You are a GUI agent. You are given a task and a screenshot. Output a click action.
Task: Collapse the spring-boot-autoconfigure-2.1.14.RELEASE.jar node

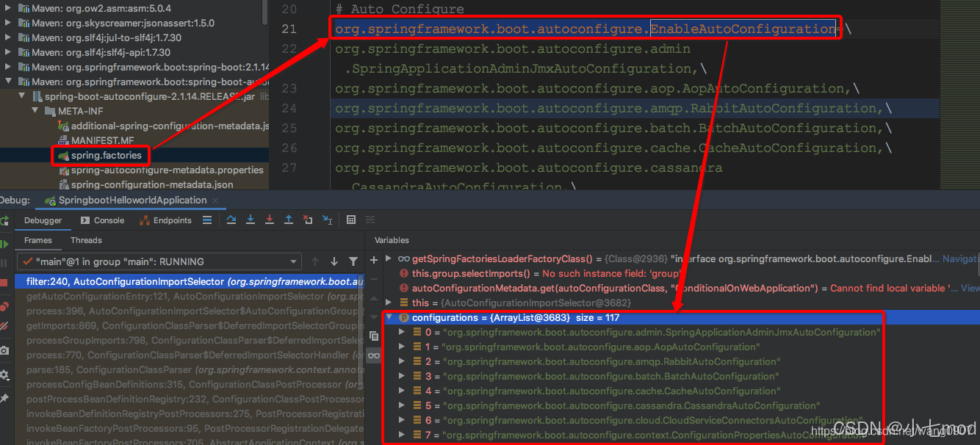tap(22, 96)
